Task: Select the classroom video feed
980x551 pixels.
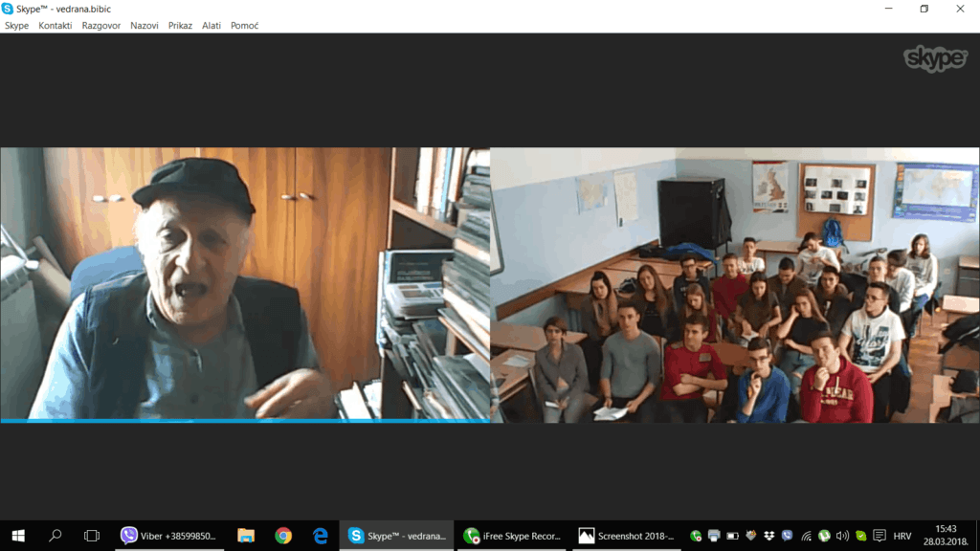Action: [735, 285]
